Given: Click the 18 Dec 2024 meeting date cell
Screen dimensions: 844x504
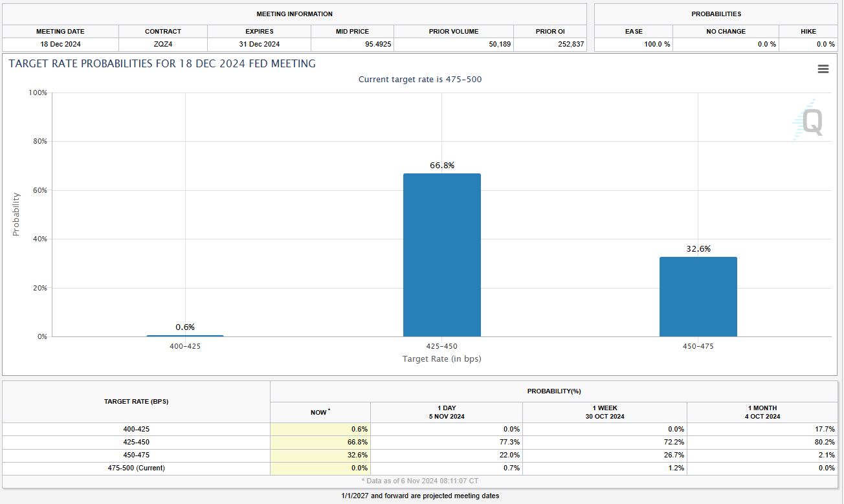Looking at the screenshot, I should (60, 45).
